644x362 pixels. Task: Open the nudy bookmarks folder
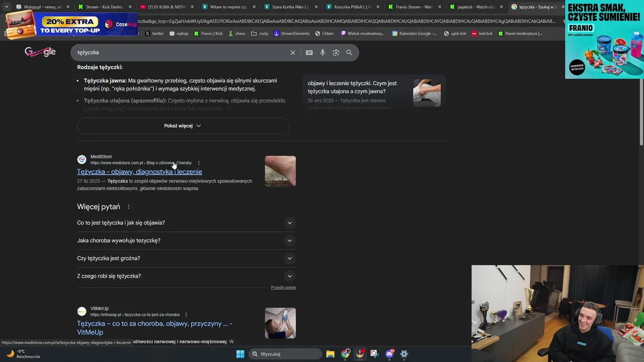260,33
